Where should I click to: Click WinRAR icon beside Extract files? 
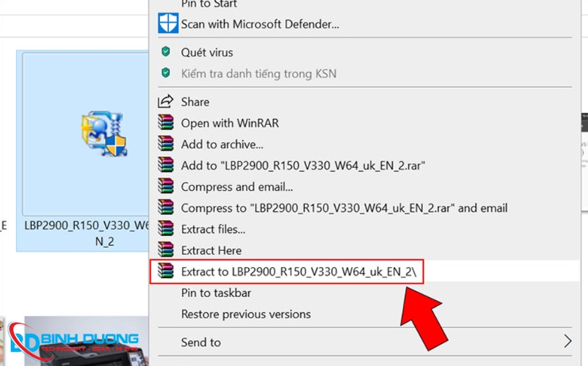click(166, 229)
